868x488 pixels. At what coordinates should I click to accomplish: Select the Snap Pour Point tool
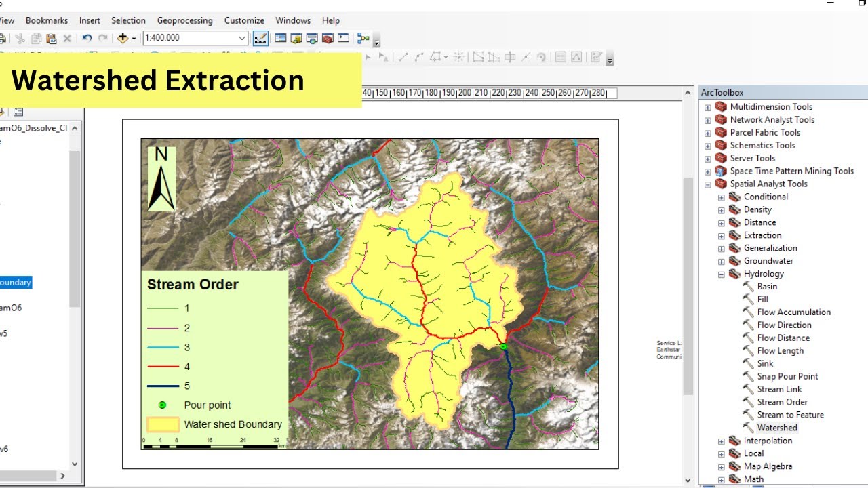tap(787, 376)
